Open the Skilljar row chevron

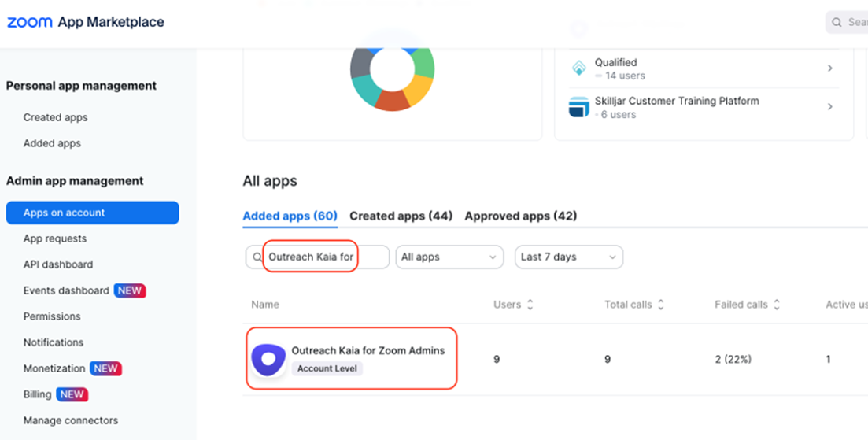click(829, 107)
